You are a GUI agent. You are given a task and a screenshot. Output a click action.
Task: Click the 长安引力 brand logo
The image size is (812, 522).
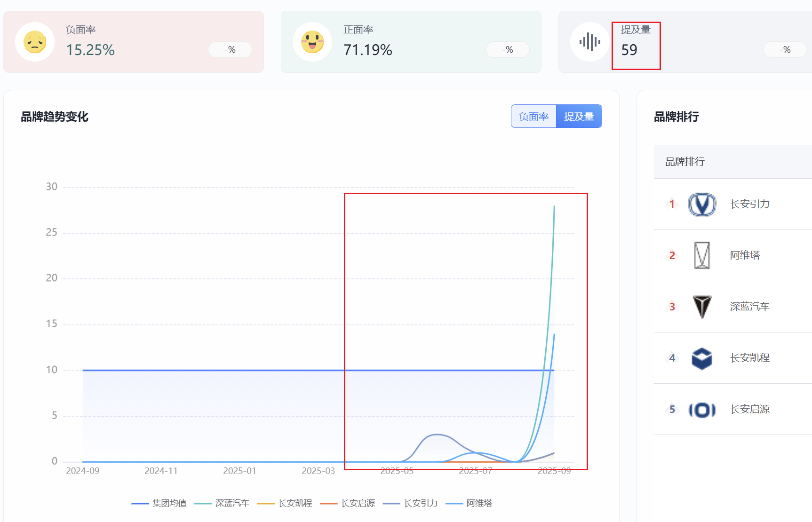tap(702, 204)
